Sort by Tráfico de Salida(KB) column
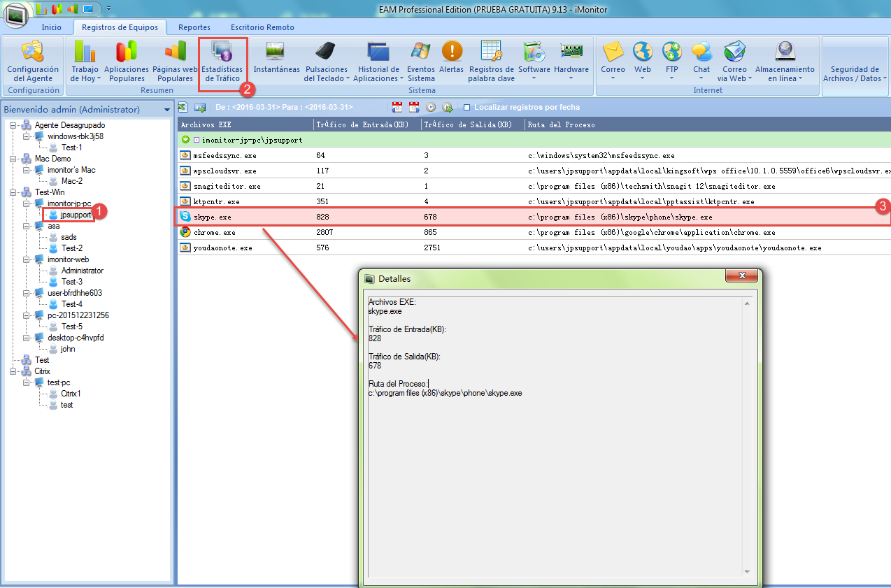The height and width of the screenshot is (588, 891). [x=472, y=124]
